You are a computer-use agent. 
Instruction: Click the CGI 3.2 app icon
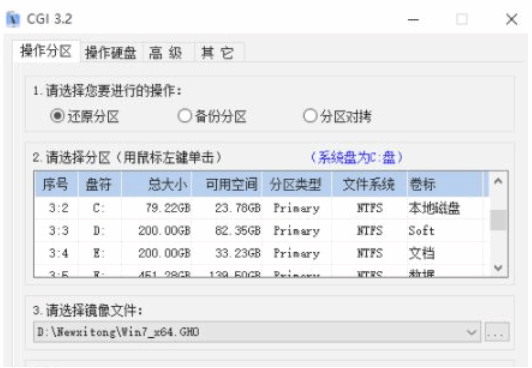[13, 19]
